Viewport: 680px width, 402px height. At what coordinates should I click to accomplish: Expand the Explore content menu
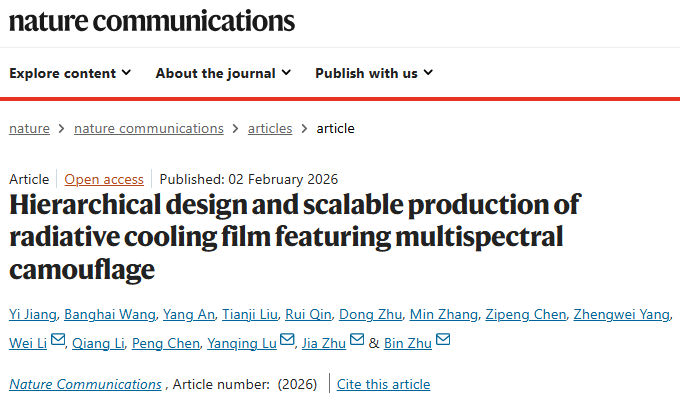pyautogui.click(x=70, y=73)
